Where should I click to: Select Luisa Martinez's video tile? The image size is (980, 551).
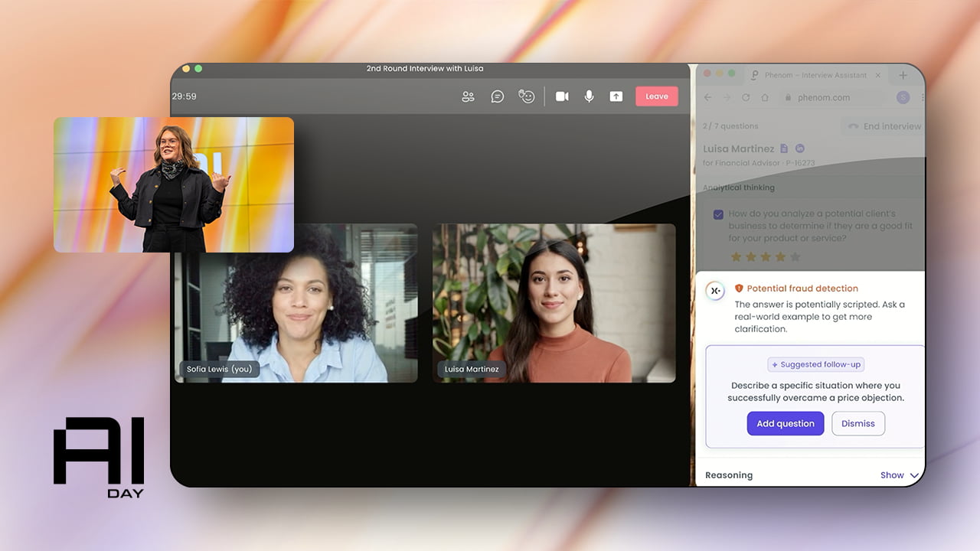(554, 303)
